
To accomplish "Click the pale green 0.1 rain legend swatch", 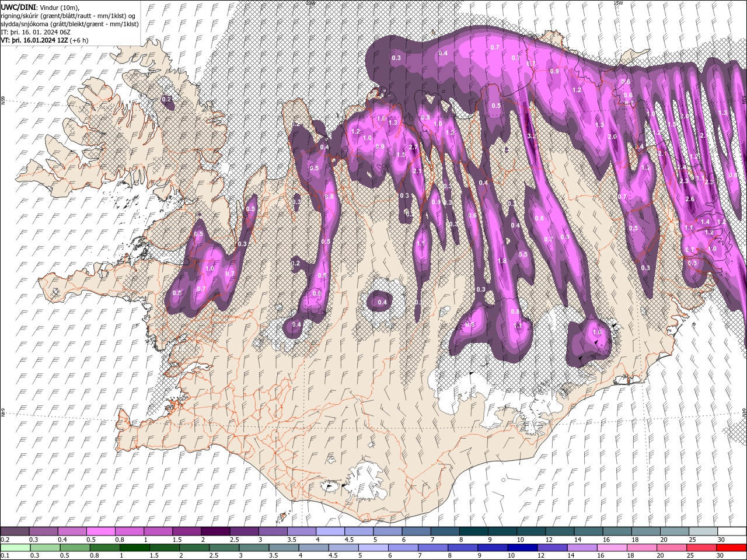I will tap(15, 548).
